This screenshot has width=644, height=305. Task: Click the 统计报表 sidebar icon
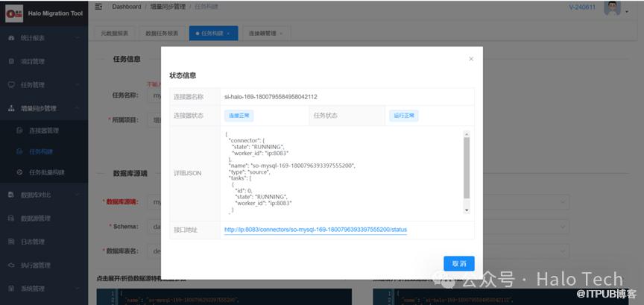[x=10, y=38]
